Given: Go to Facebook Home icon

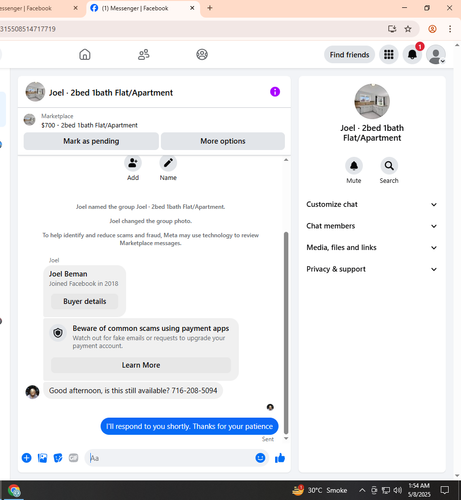Looking at the screenshot, I should tap(85, 54).
